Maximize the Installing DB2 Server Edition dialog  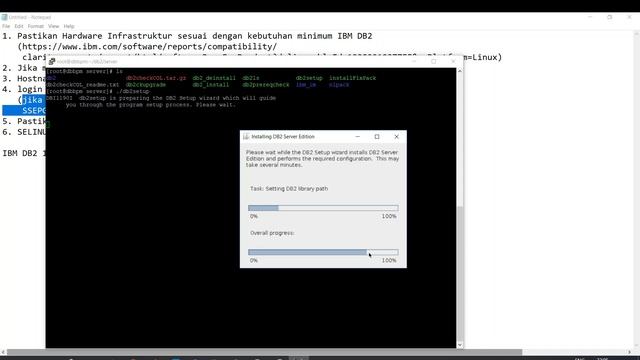point(377,137)
